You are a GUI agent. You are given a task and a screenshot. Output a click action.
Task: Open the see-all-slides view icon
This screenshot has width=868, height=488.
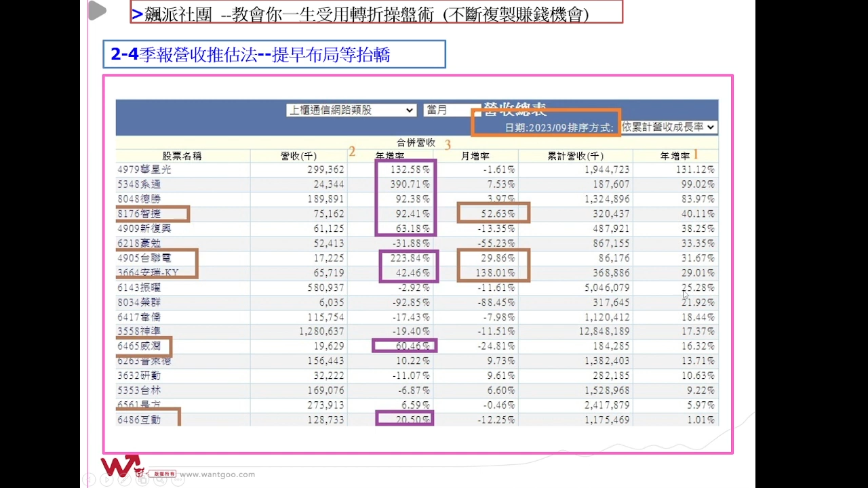[x=142, y=480]
